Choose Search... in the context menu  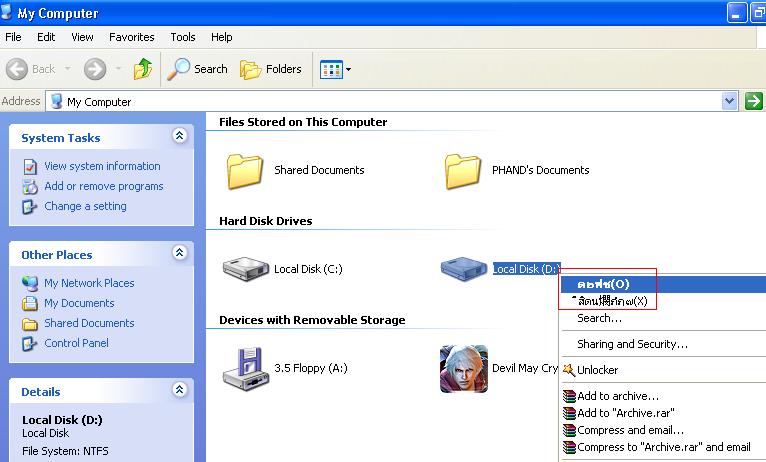pyautogui.click(x=663, y=318)
